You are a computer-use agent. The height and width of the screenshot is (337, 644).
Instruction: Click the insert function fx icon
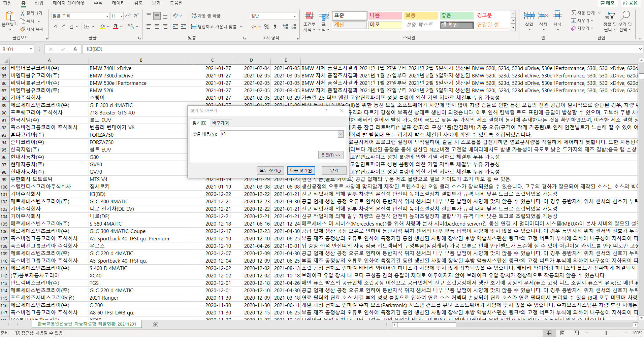(x=75, y=49)
